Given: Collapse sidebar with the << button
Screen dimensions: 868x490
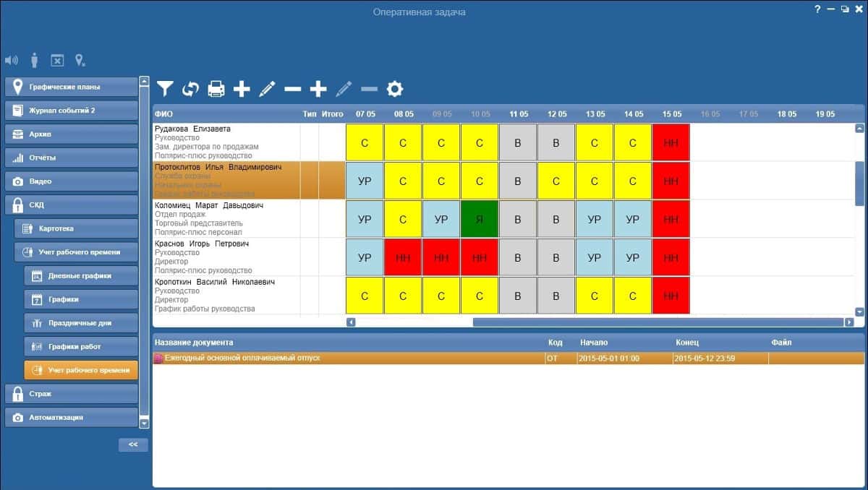Looking at the screenshot, I should point(133,444).
